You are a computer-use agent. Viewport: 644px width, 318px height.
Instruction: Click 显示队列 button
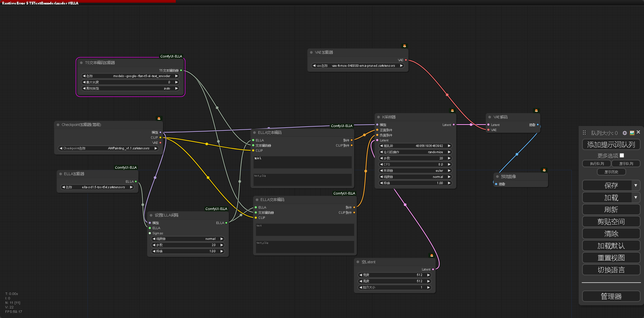pos(626,163)
